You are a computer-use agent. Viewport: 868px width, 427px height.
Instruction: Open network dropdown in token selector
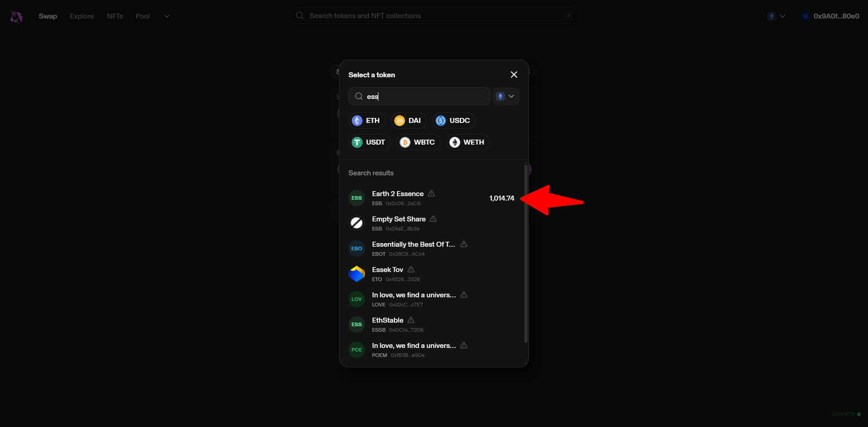(505, 96)
